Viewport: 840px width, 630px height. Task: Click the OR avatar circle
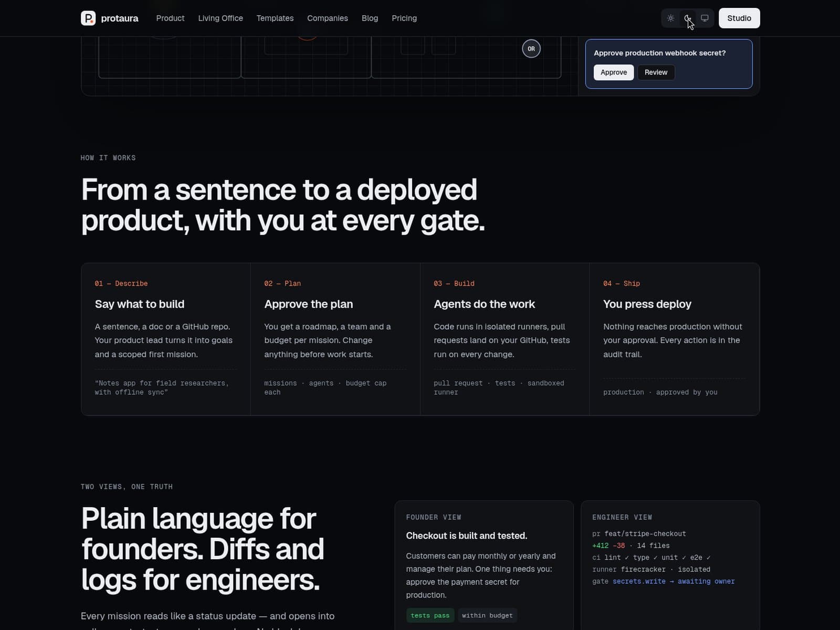click(531, 49)
